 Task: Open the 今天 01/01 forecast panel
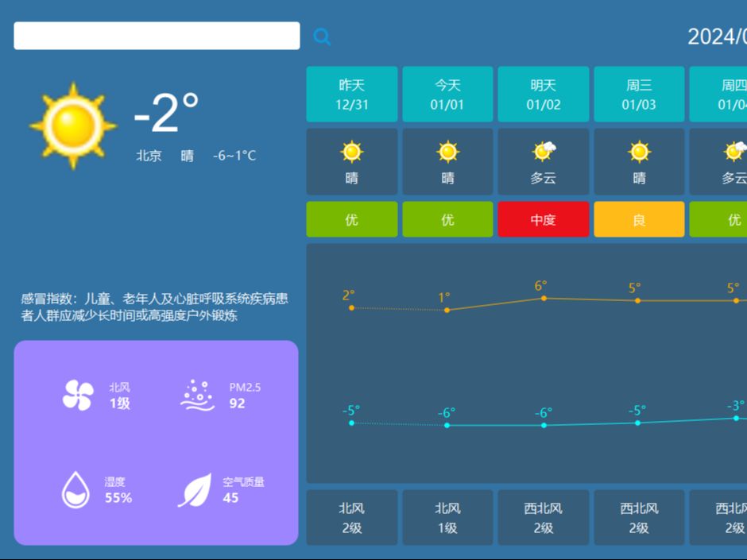(447, 94)
